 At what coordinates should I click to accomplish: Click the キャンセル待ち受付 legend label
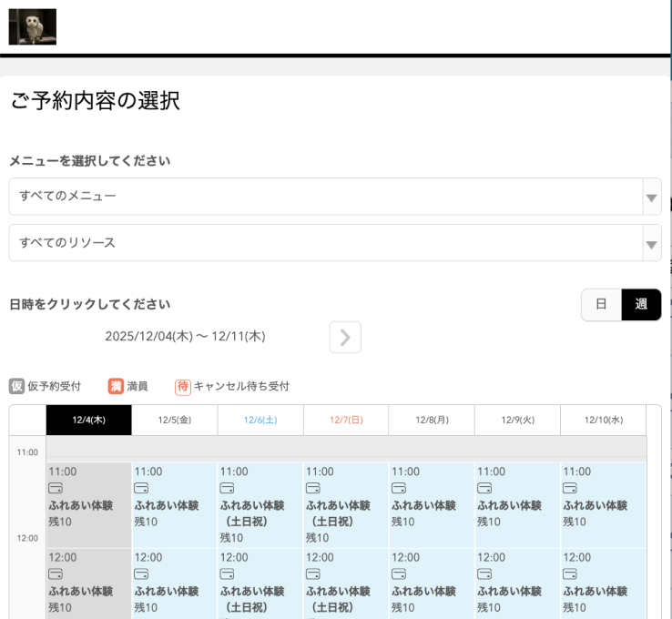point(241,386)
